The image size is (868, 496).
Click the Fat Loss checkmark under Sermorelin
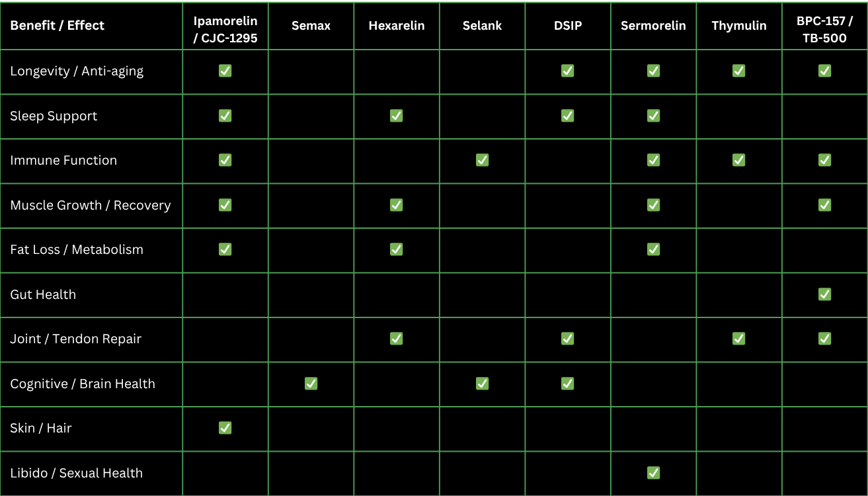pyautogui.click(x=653, y=249)
